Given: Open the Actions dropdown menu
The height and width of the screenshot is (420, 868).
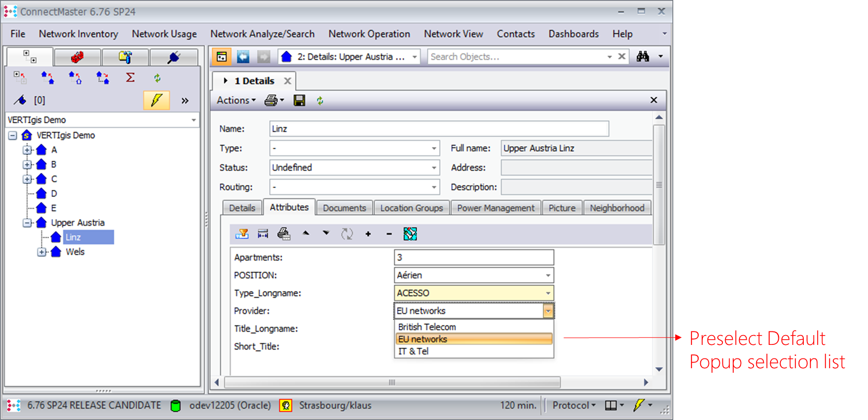Looking at the screenshot, I should 236,100.
